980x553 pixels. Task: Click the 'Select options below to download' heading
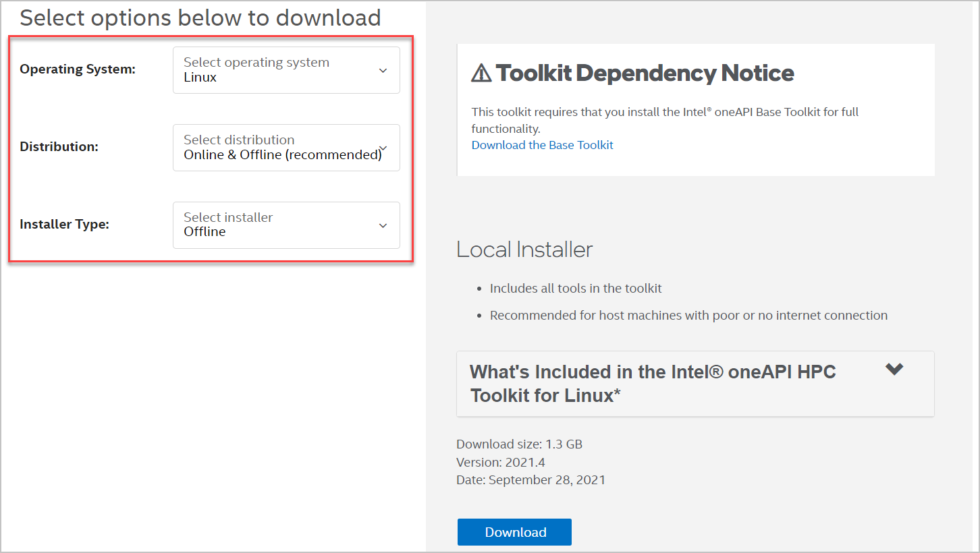(x=200, y=18)
